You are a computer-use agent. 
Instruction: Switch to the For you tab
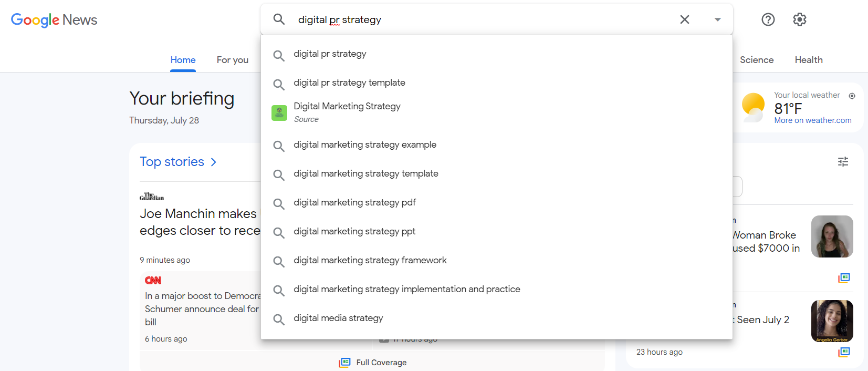(232, 59)
